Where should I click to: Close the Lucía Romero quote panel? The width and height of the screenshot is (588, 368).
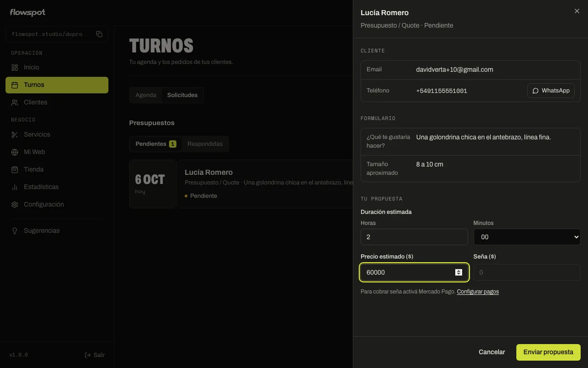coord(577,11)
